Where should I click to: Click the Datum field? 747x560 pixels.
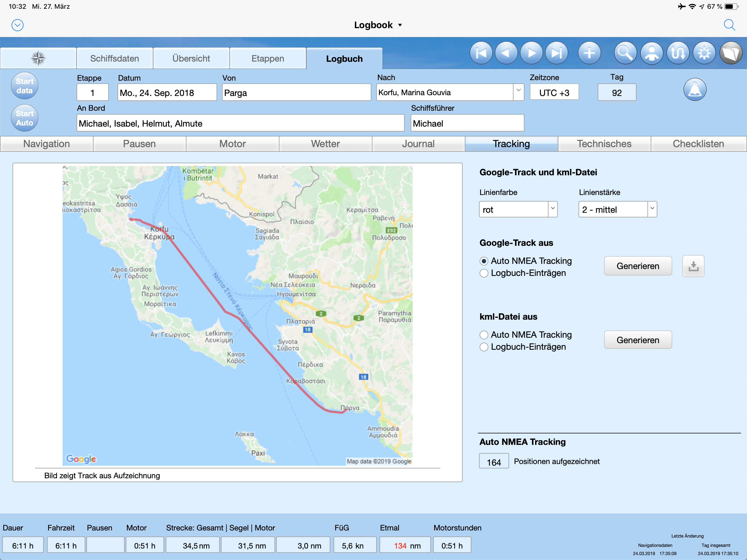[x=167, y=92]
